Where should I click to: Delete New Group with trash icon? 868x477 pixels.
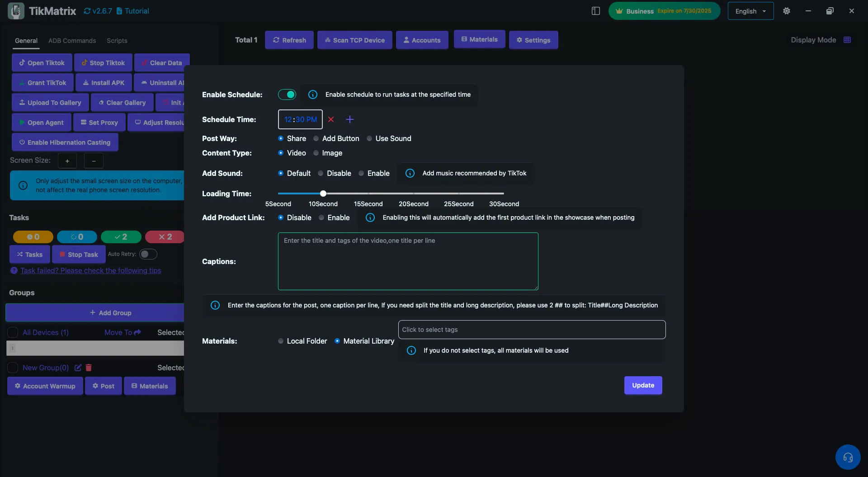tap(89, 368)
